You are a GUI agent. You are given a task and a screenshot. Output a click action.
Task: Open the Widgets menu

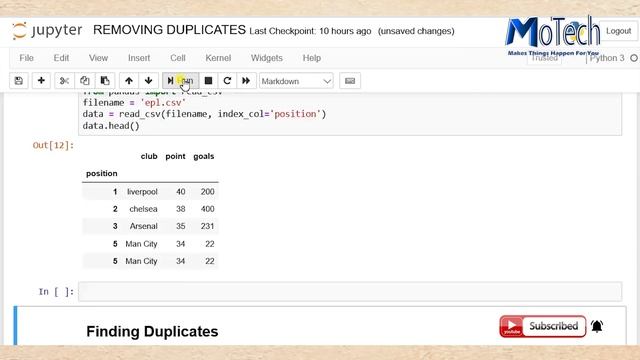267,58
